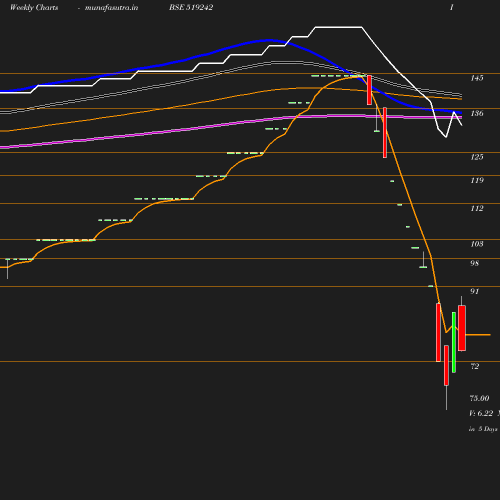Click the 'in 5 Days' caption
Screen dimensions: 500x500
coord(483,429)
